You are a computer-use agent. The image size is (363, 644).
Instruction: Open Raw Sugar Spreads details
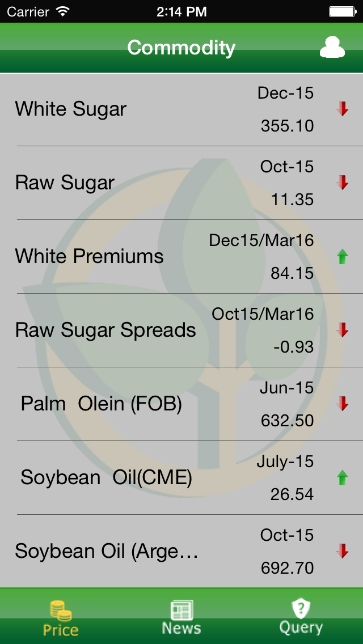105,330
